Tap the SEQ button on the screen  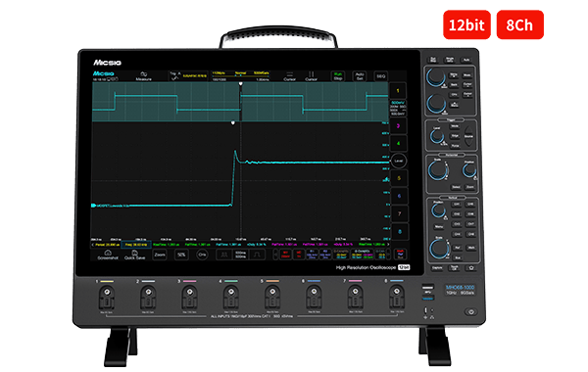tap(380, 76)
